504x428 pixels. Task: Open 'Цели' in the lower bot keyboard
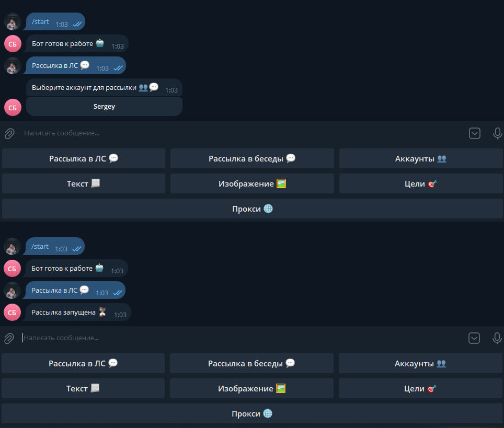(420, 388)
